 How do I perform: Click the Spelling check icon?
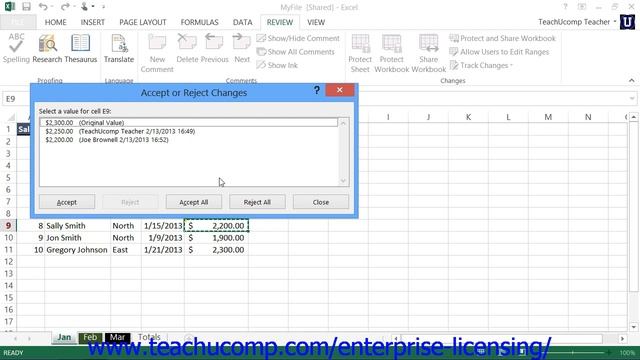pyautogui.click(x=16, y=48)
